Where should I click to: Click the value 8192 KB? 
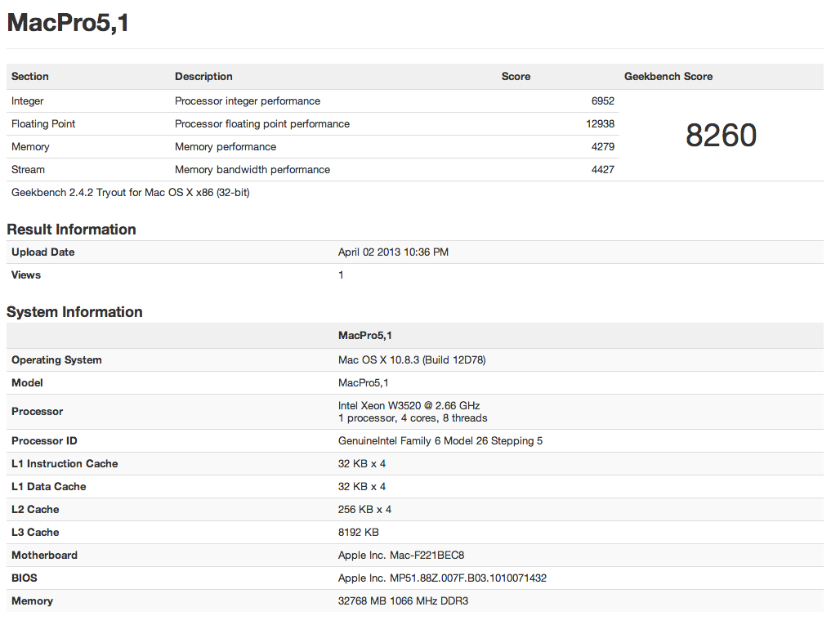click(x=359, y=533)
